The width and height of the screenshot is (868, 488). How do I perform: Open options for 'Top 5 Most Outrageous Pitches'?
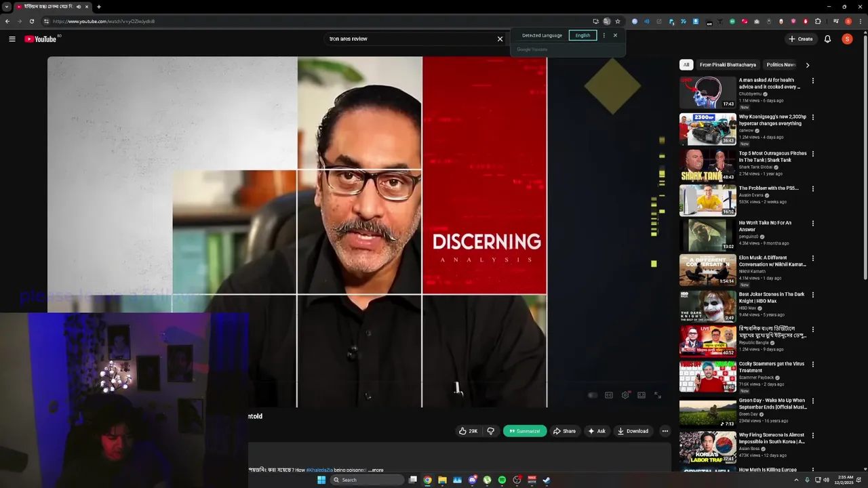tap(813, 154)
